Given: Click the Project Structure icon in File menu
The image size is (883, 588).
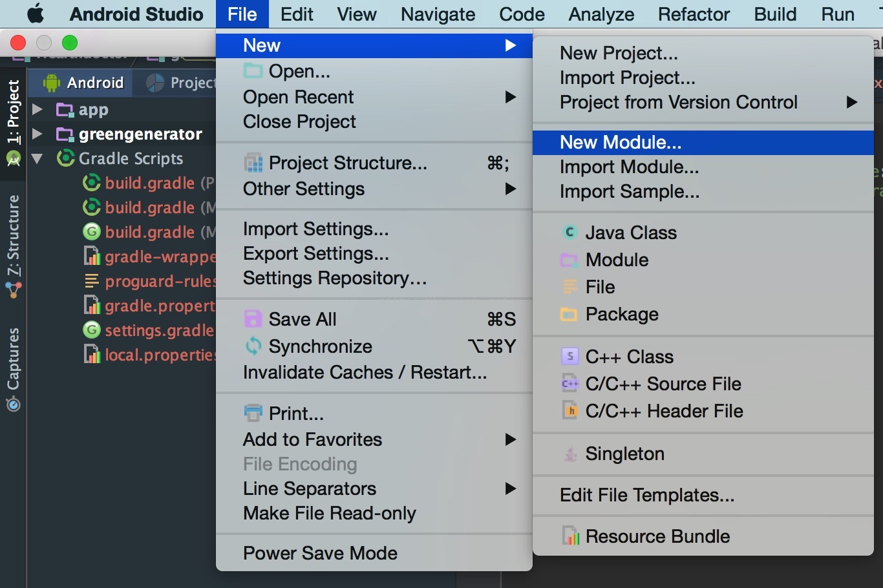Looking at the screenshot, I should click(x=253, y=163).
